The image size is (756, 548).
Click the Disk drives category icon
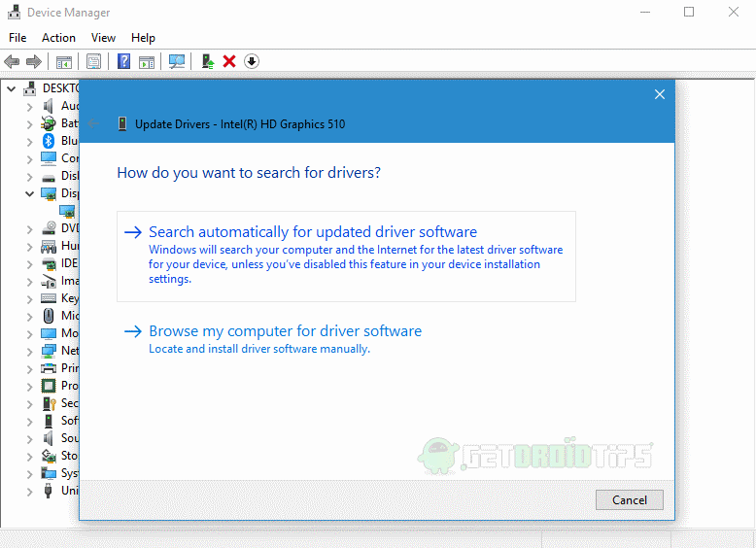point(49,177)
